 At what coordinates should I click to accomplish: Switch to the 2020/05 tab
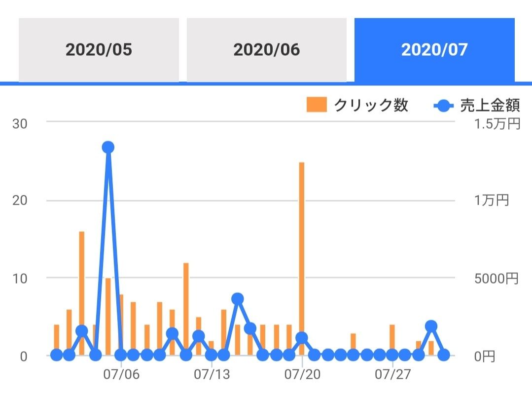point(99,50)
